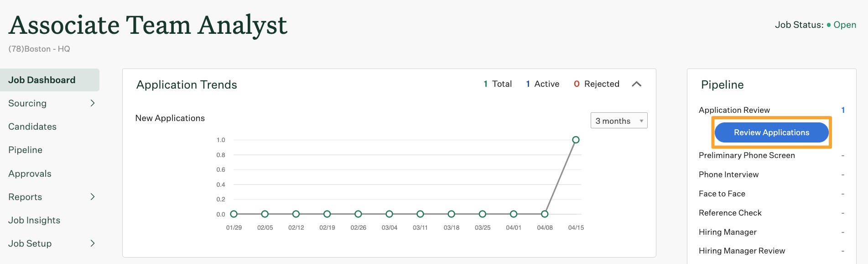Screen dimensions: 868x264
Task: Click the 04/15 data point on chart
Action: 576,140
